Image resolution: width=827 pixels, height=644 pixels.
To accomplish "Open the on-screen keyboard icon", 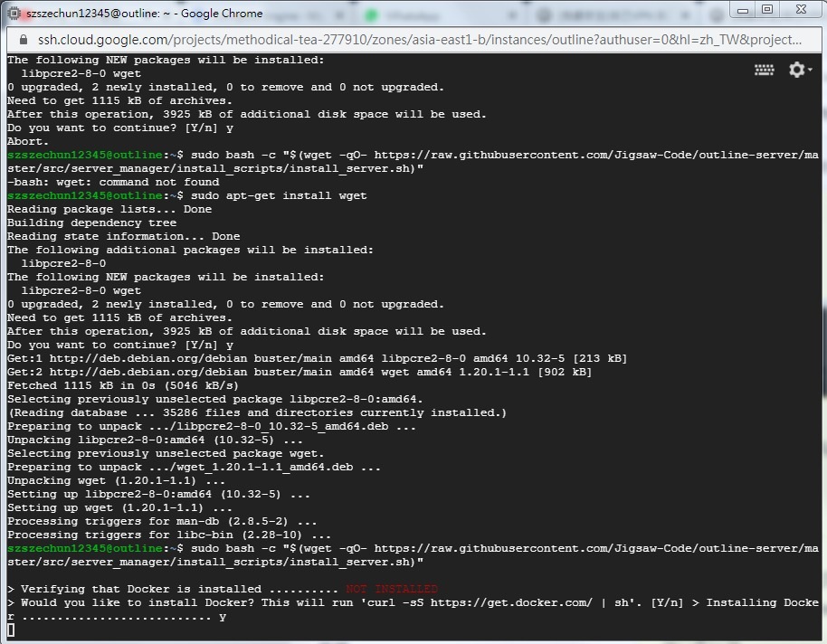I will tap(765, 70).
